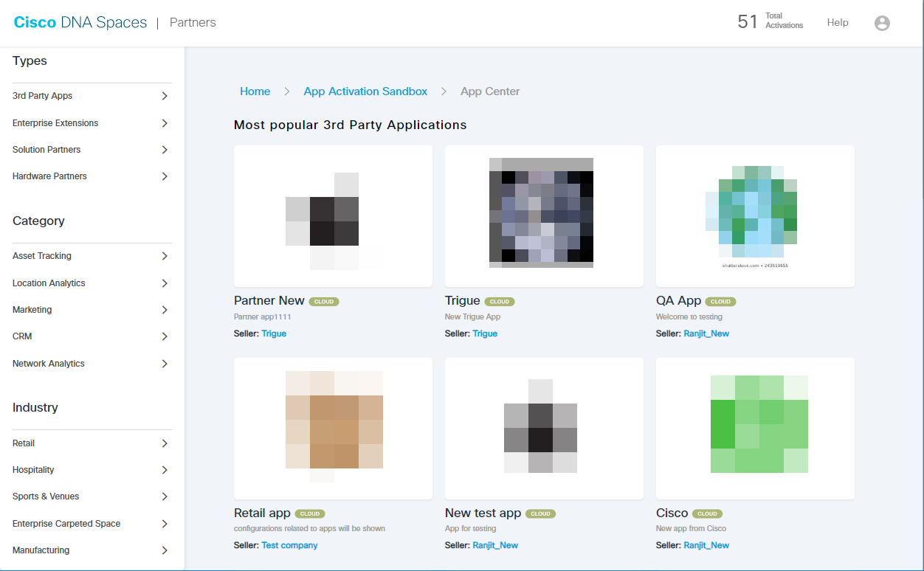Click CLOUD badge next to New test app
This screenshot has width=924, height=571.
pyautogui.click(x=540, y=514)
